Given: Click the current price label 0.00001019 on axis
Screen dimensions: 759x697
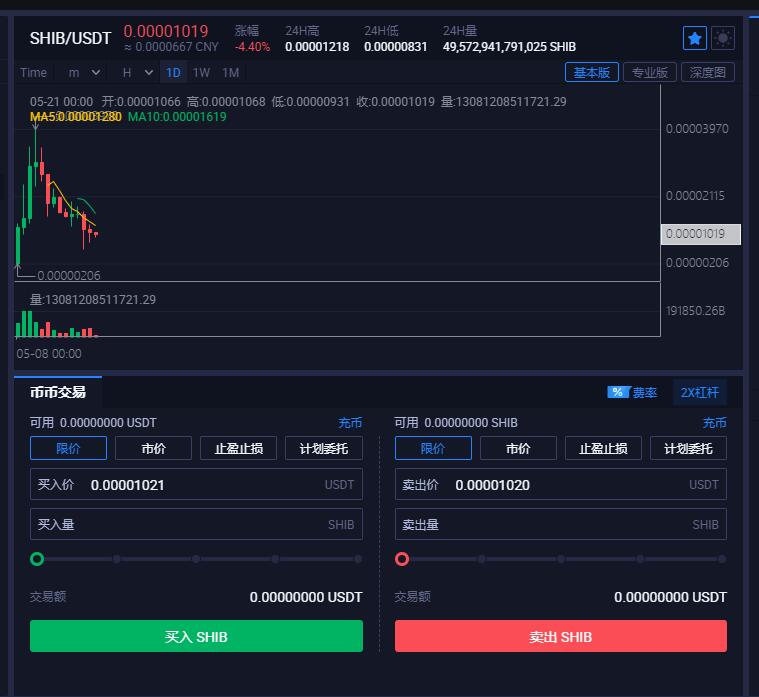Looking at the screenshot, I should point(700,234).
